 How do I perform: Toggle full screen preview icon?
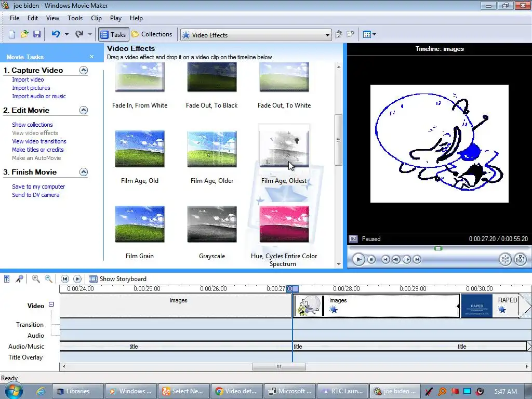click(353, 239)
